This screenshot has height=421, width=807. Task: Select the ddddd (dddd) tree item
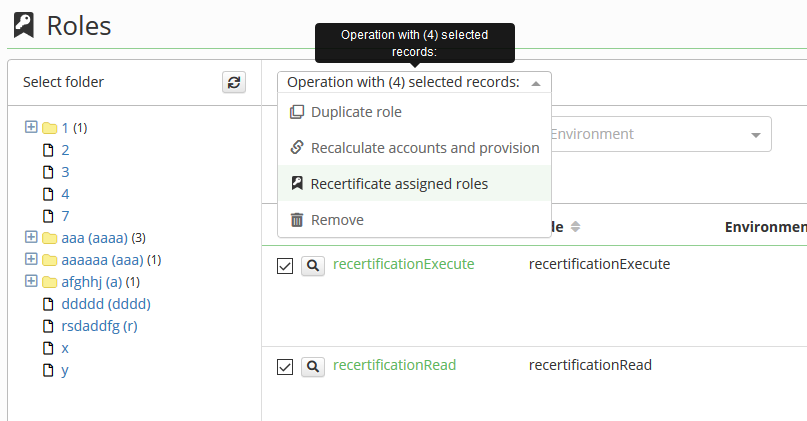106,304
